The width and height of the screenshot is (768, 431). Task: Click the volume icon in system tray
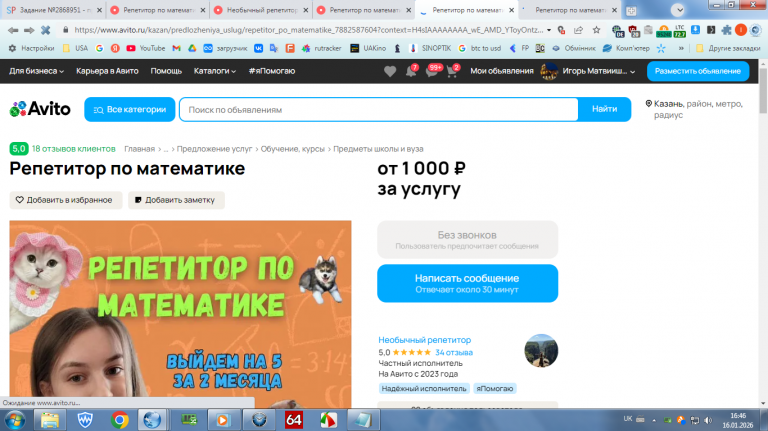click(x=708, y=420)
